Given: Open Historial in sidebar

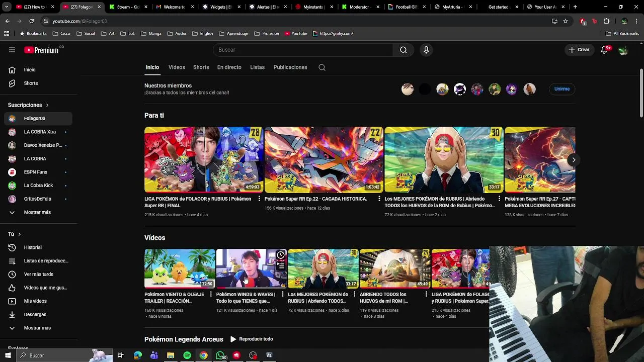Looking at the screenshot, I should pyautogui.click(x=38, y=247).
